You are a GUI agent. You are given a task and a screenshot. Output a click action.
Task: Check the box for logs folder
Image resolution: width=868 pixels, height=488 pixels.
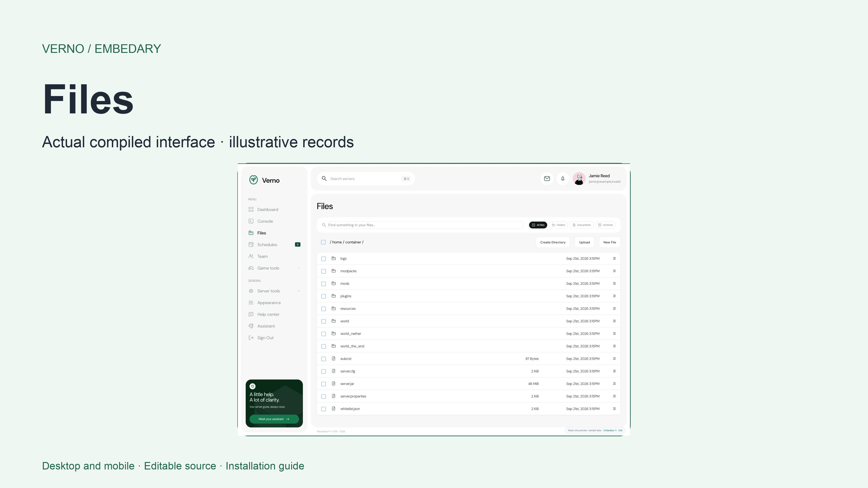click(x=323, y=259)
